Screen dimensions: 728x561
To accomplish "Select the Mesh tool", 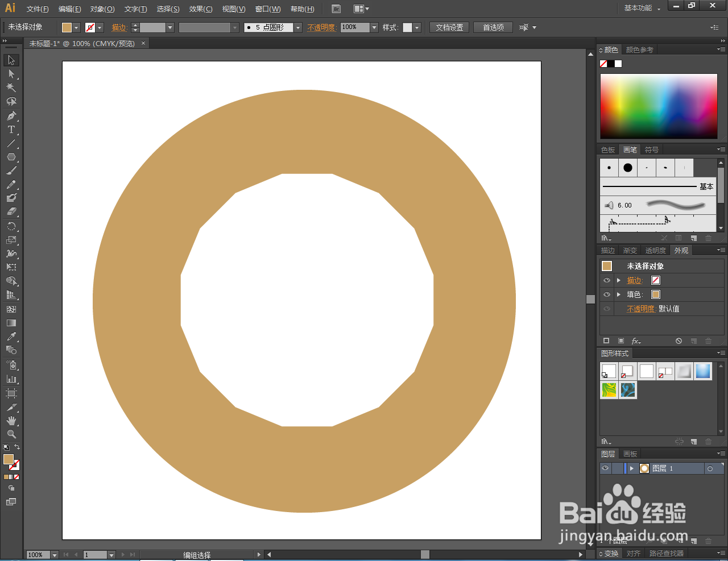I will coord(11,309).
